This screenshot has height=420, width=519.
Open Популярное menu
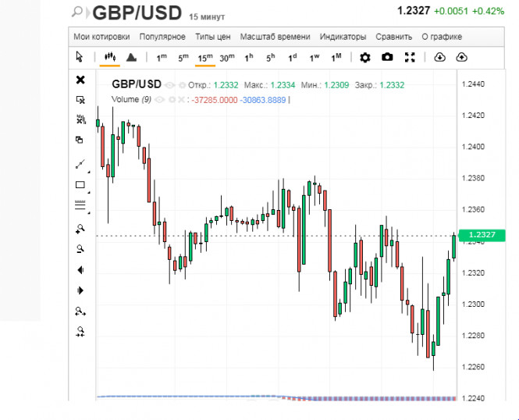pyautogui.click(x=162, y=37)
